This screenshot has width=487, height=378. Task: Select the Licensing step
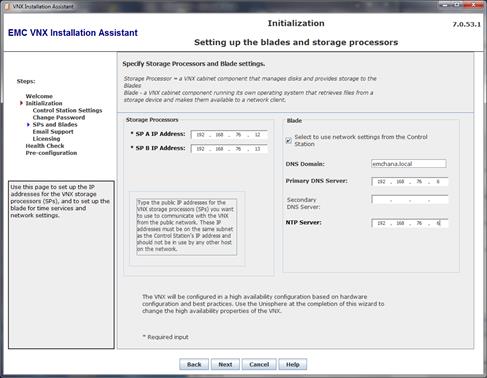coord(46,138)
